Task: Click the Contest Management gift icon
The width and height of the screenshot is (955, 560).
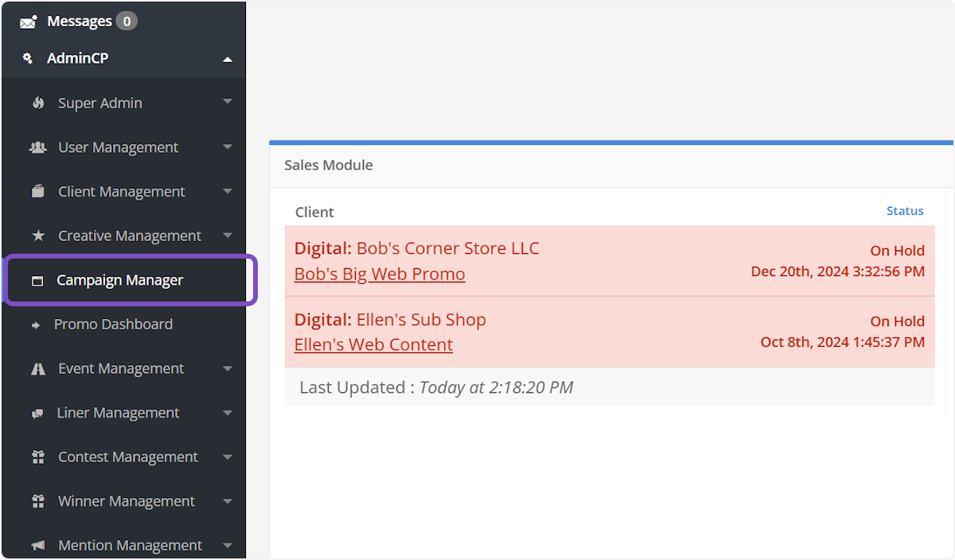Action: [x=37, y=457]
